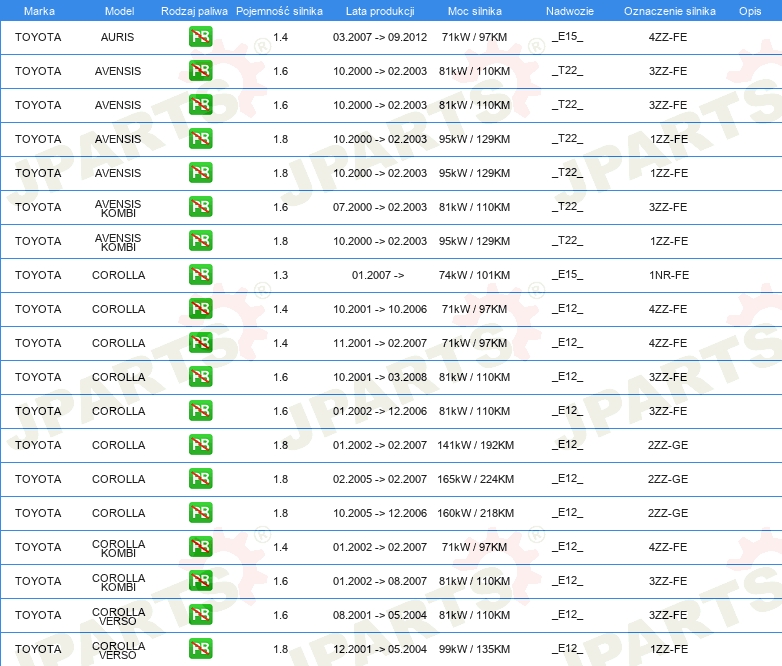The height and width of the screenshot is (666, 782).
Task: Click the 10.2001 -> 10.2006 dates cell
Action: pyautogui.click(x=380, y=309)
